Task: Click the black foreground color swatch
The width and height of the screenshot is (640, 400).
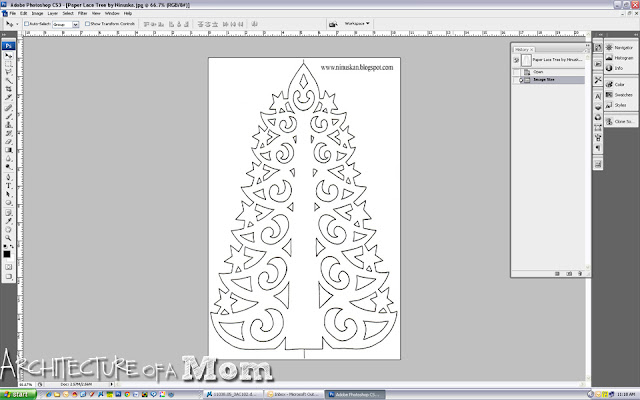Action: click(7, 254)
